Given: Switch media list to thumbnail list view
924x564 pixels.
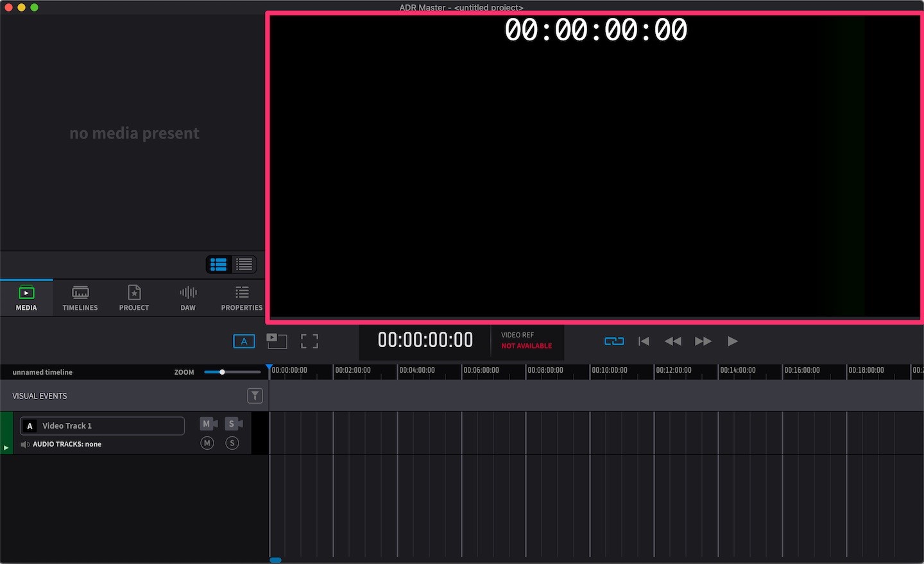Looking at the screenshot, I should pos(218,264).
